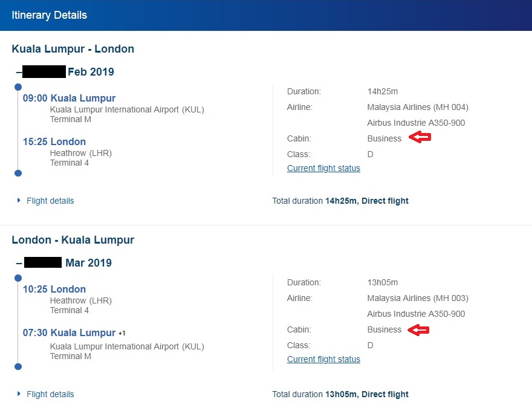Click the red arrow beside return Business cabin
The width and height of the screenshot is (532, 402).
(418, 329)
